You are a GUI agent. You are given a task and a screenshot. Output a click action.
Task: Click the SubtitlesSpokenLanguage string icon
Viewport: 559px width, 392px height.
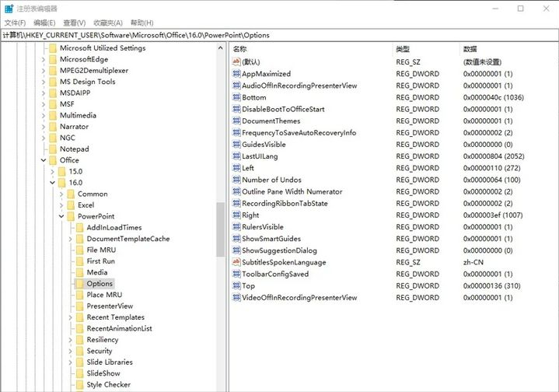(x=236, y=262)
